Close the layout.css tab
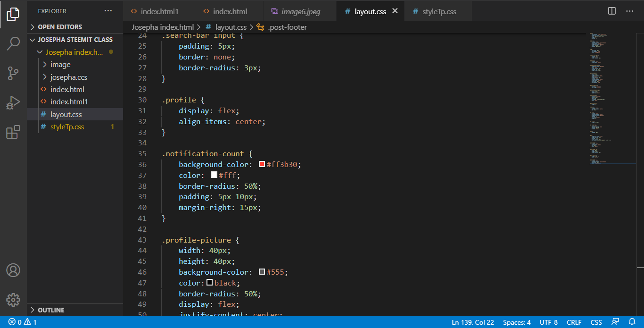 click(395, 11)
